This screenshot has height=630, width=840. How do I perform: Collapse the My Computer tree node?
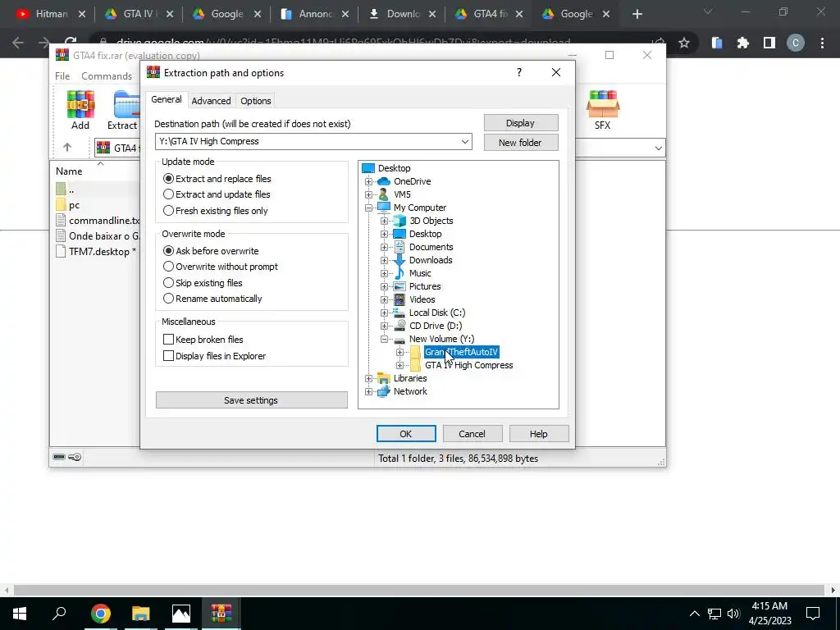(x=368, y=208)
